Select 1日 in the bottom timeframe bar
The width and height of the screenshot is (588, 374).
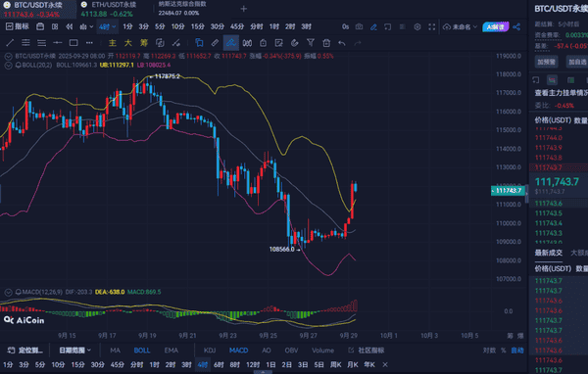[270, 364]
